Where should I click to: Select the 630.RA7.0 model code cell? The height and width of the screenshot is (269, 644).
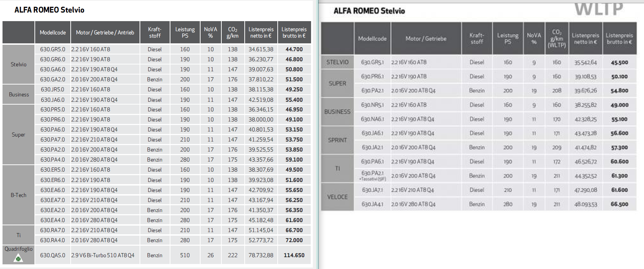pos(53,230)
